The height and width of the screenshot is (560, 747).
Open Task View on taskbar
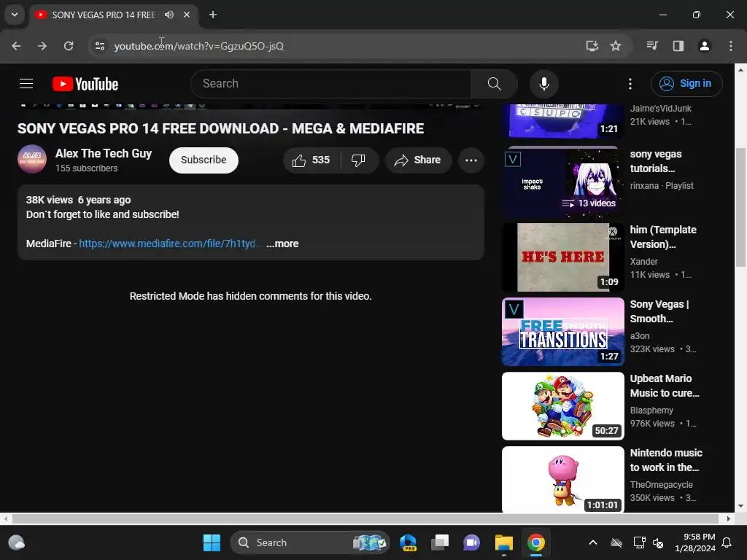tap(440, 542)
